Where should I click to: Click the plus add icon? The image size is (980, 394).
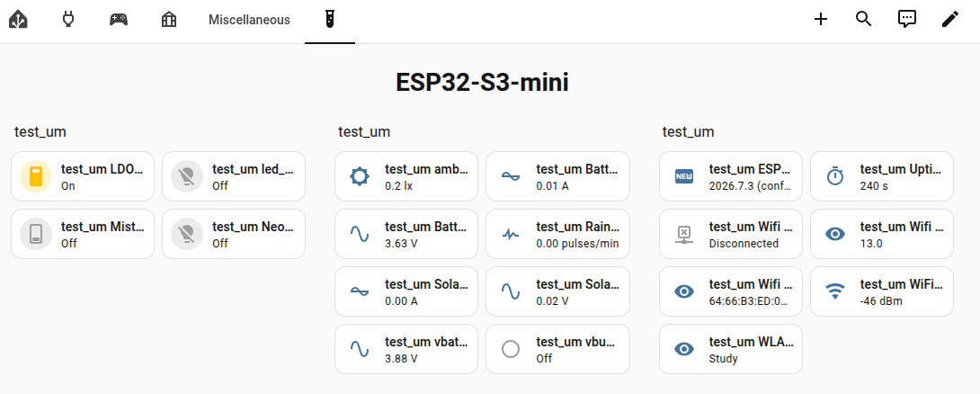click(821, 20)
